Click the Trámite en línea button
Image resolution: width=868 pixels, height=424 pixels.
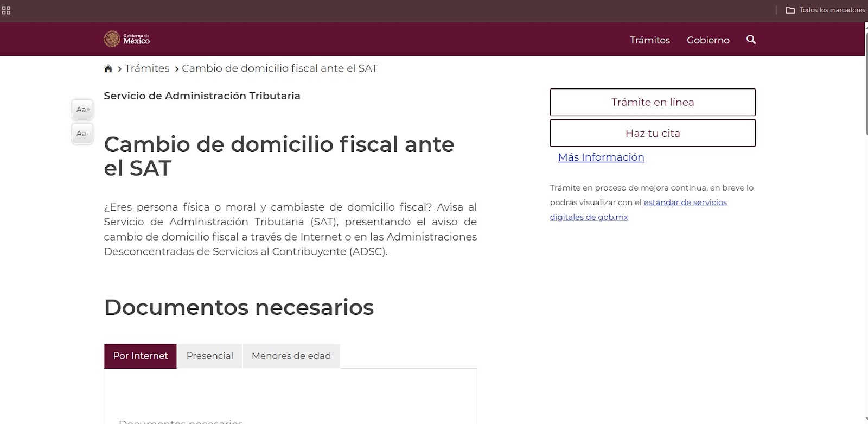coord(653,102)
